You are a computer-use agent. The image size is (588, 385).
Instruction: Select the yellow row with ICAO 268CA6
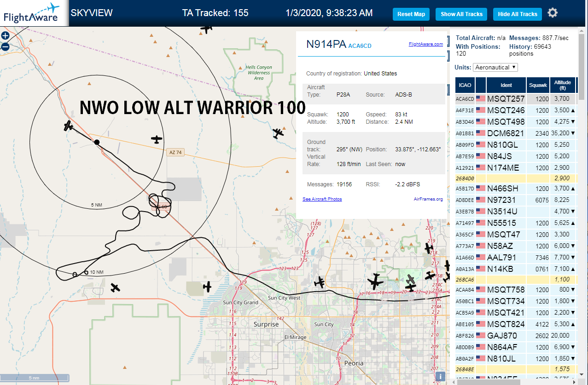click(x=515, y=279)
